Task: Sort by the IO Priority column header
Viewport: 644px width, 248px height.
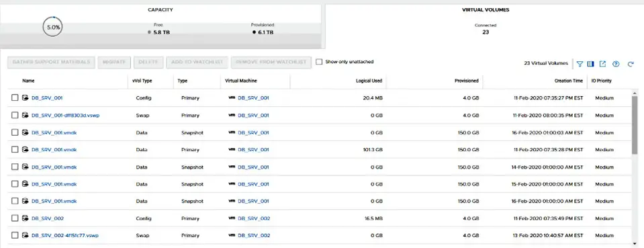Action: pos(601,81)
